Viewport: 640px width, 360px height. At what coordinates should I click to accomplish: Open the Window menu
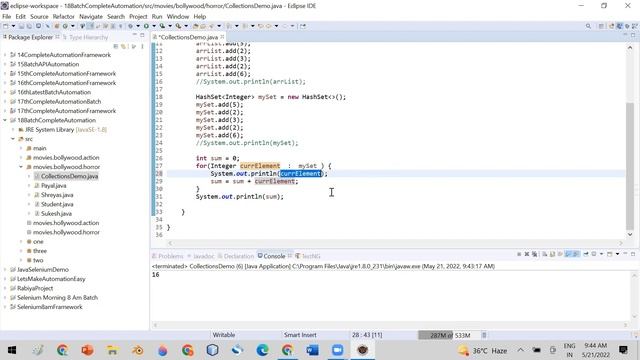pyautogui.click(x=178, y=16)
